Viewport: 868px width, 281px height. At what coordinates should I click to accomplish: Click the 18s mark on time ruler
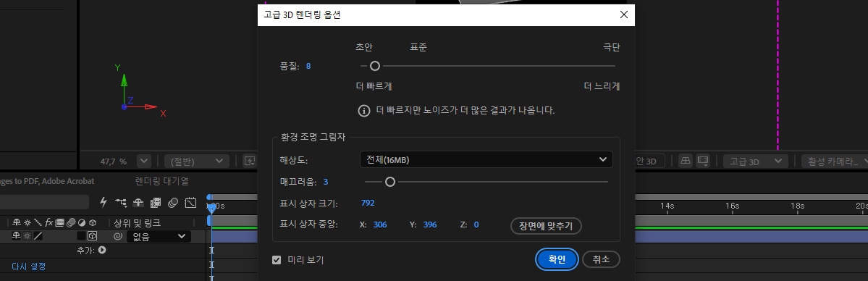[797, 206]
